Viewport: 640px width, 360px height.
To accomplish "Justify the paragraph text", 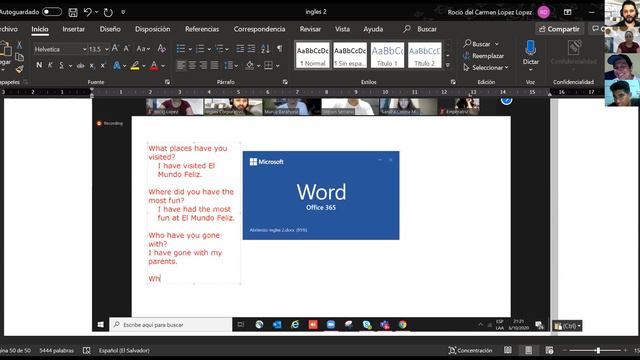I will (214, 65).
